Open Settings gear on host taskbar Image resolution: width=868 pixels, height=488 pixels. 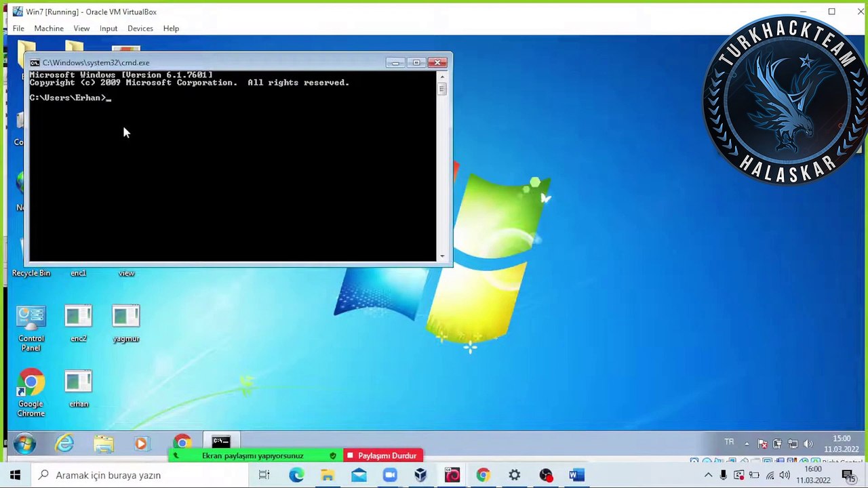[x=514, y=475]
